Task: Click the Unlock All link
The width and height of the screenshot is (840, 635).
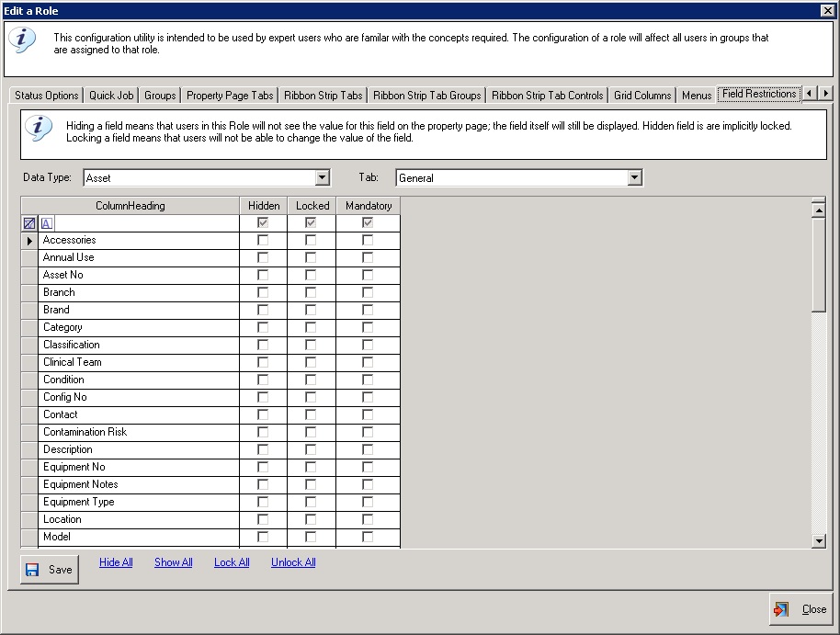Action: (x=293, y=562)
